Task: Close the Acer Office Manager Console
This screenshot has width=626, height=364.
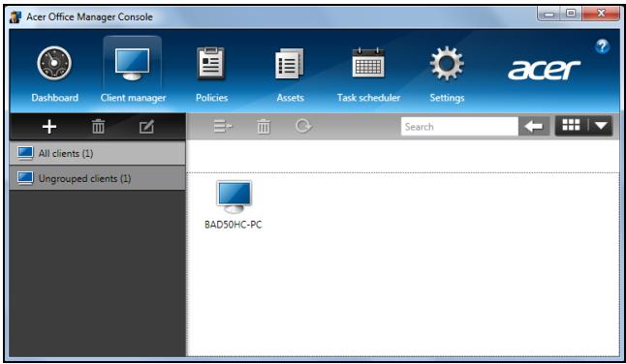Action: click(x=601, y=14)
